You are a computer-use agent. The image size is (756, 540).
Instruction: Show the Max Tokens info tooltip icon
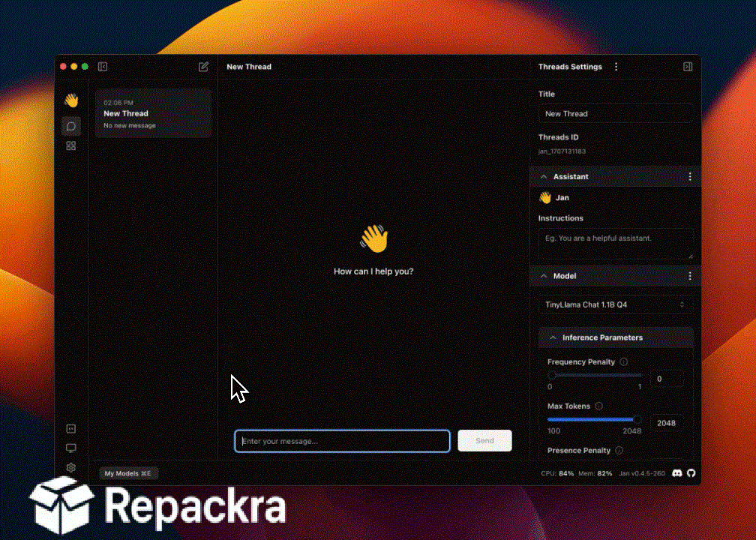[x=598, y=406]
